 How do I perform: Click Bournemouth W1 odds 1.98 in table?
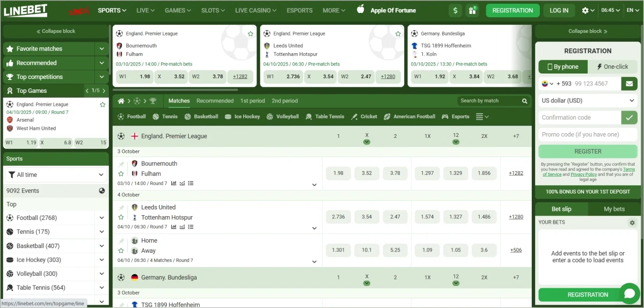point(338,173)
